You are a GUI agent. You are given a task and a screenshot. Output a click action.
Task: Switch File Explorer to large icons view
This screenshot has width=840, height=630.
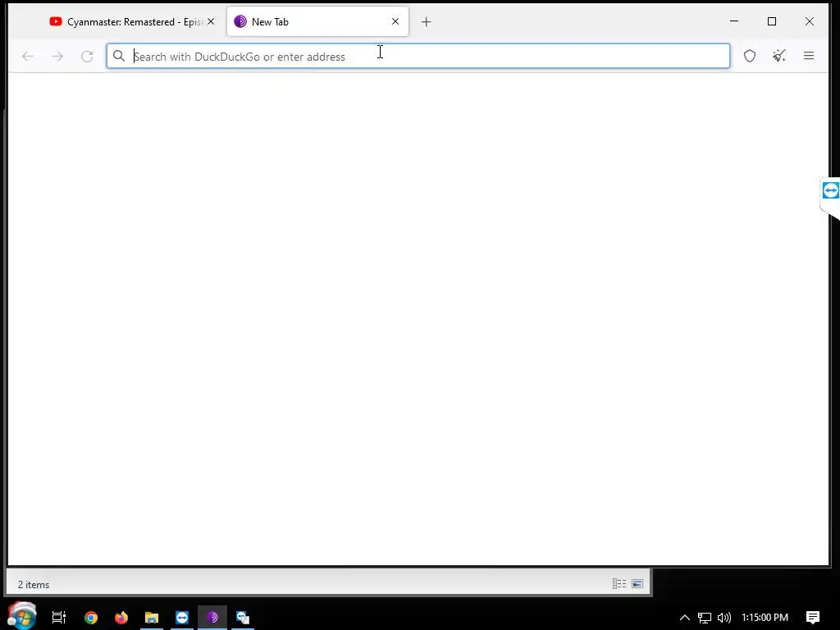tap(637, 584)
